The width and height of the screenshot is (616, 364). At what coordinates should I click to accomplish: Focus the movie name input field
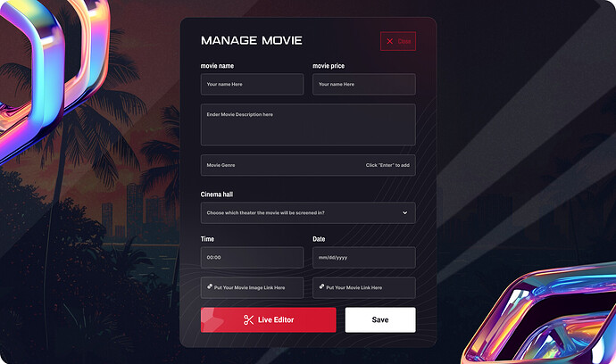(x=253, y=84)
